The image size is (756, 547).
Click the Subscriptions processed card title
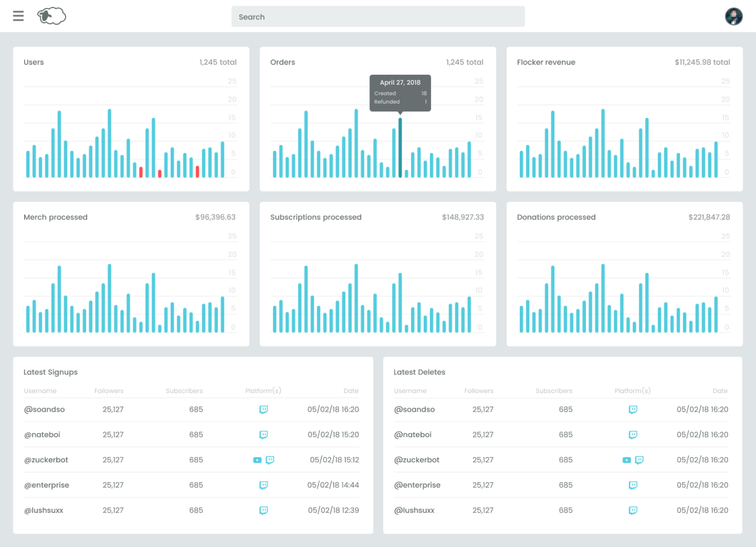316,217
